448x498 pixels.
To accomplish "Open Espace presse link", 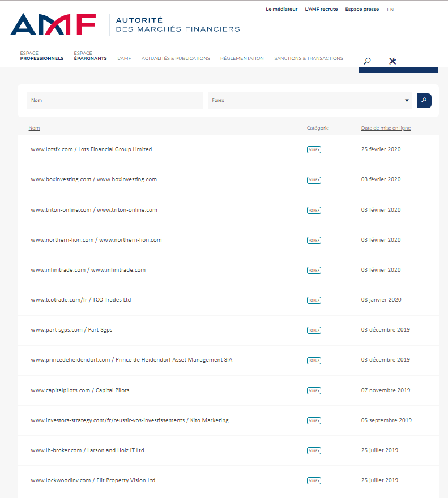I will click(x=362, y=10).
